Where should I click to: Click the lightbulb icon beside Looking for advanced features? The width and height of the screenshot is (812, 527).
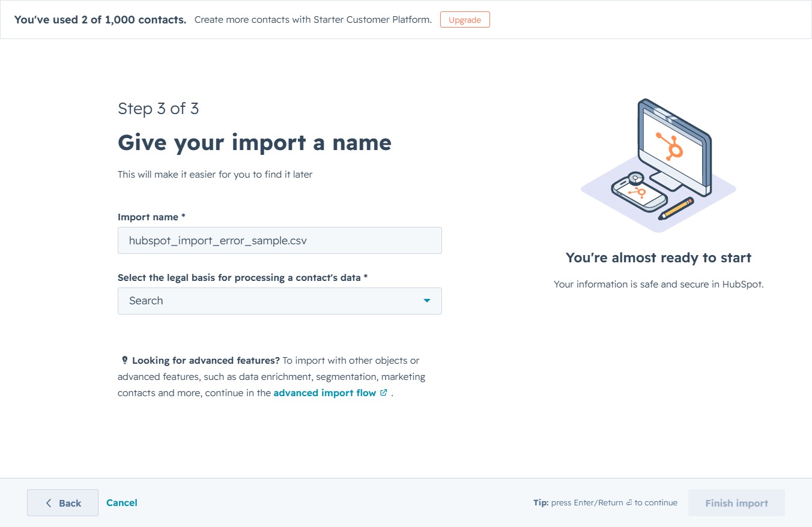124,361
